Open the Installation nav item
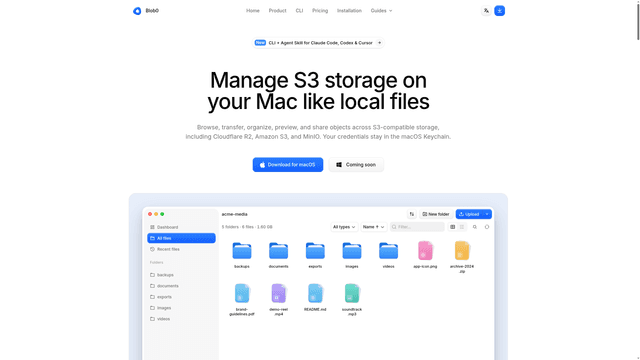This screenshot has width=640, height=360. coord(349,11)
